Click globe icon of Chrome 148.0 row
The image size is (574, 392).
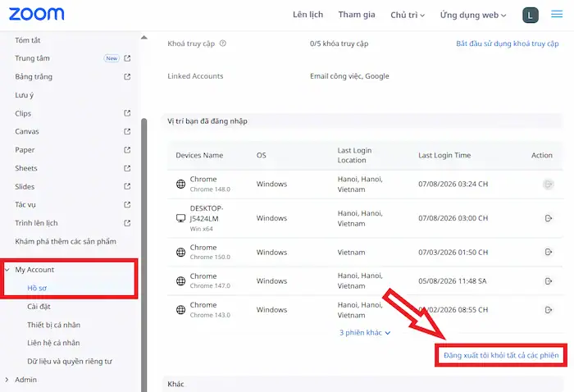pos(181,184)
